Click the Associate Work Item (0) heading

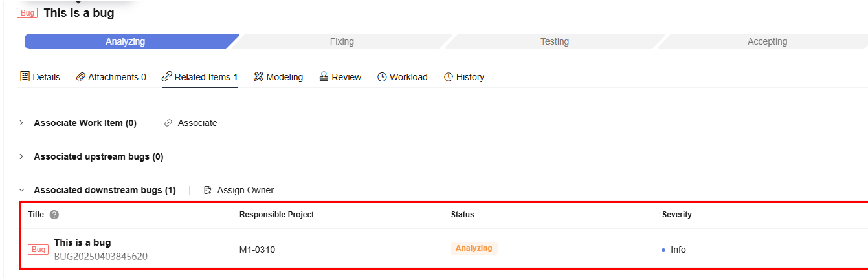85,123
